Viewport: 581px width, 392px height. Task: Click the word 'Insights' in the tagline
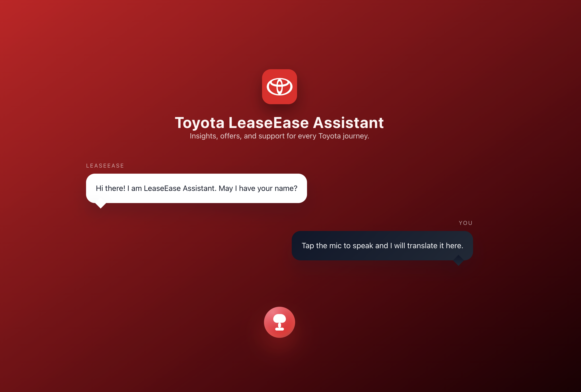click(x=203, y=136)
